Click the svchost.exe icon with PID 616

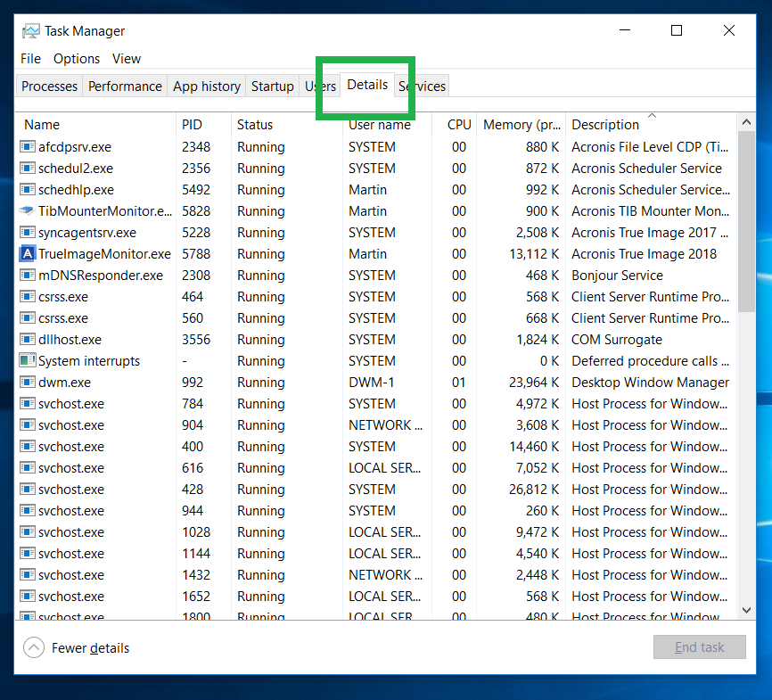pos(27,467)
